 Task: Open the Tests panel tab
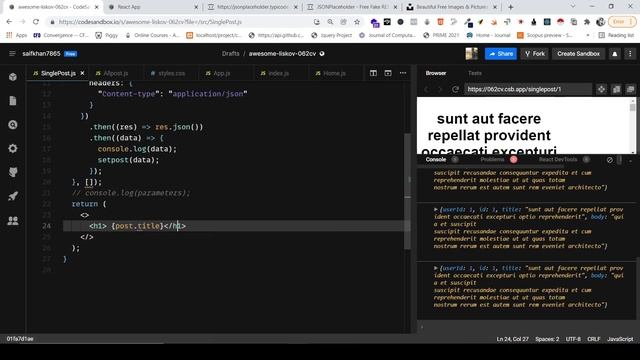tap(475, 73)
